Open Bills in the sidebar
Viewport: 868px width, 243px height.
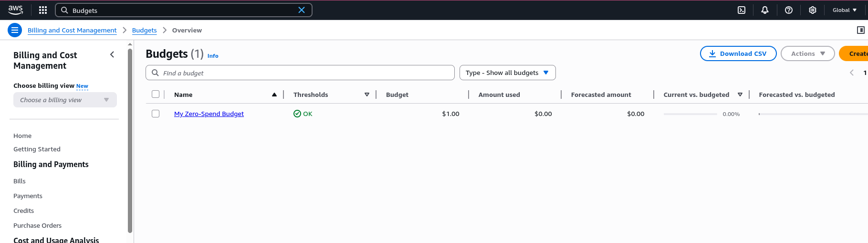(20, 181)
